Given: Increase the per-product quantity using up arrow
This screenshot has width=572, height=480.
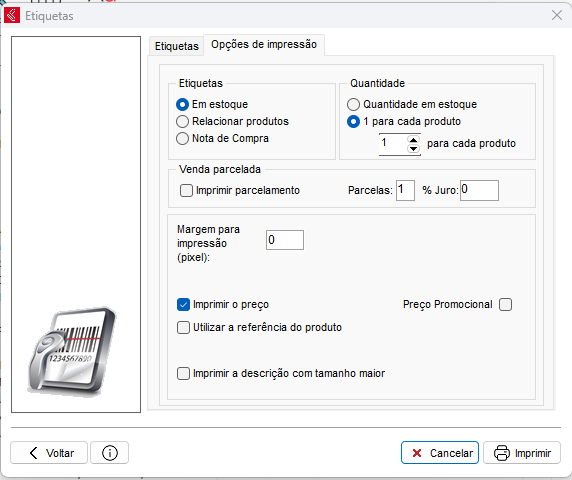Looking at the screenshot, I should tap(413, 139).
